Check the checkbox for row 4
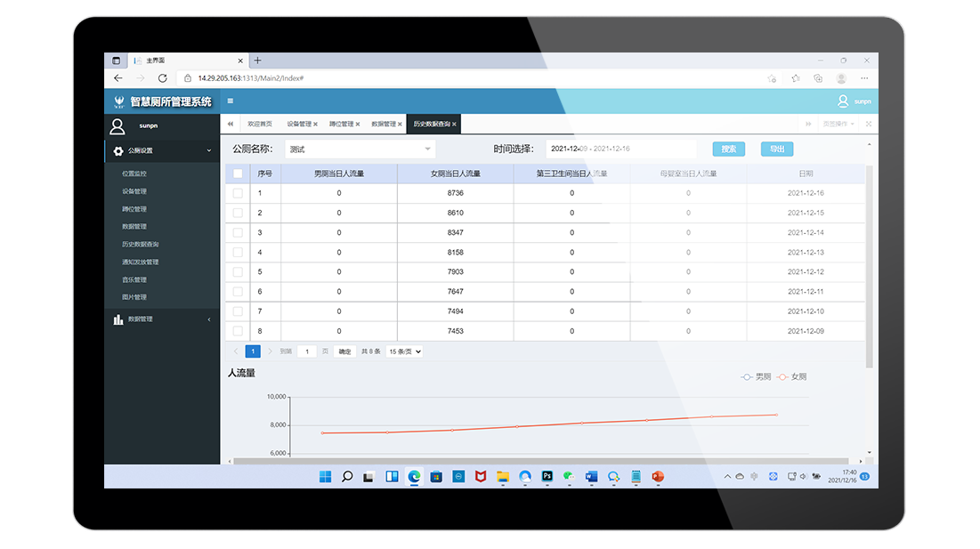Image resolution: width=980 pixels, height=549 pixels. pyautogui.click(x=238, y=253)
